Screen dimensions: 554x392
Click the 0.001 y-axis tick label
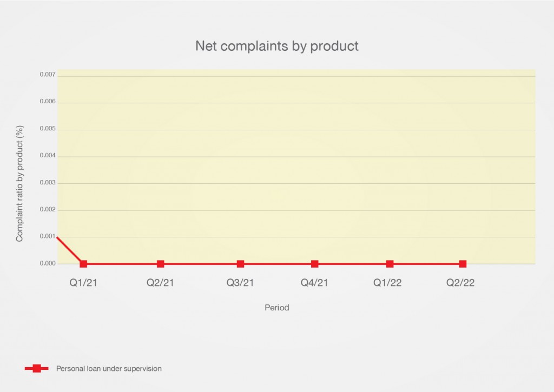(48, 236)
